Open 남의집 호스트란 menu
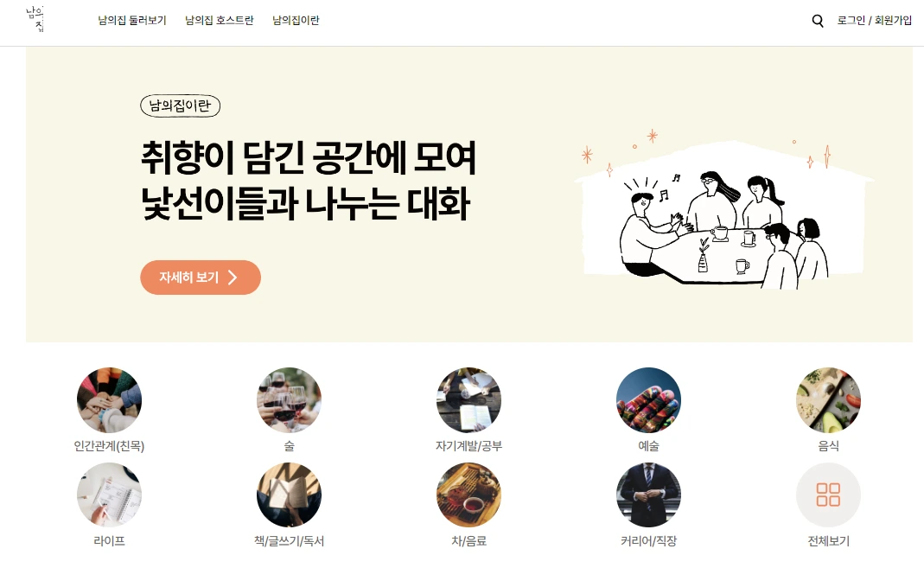 point(220,21)
